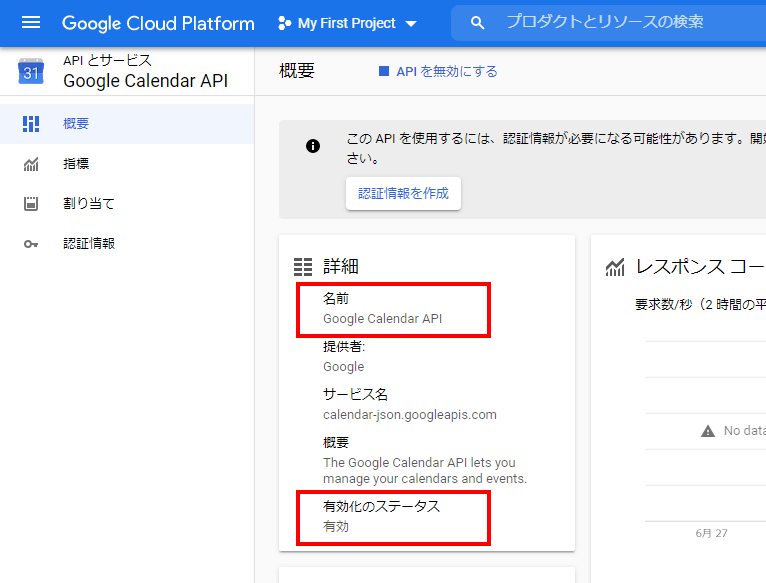
Task: Click the Google Cloud Platform title link
Action: (158, 23)
